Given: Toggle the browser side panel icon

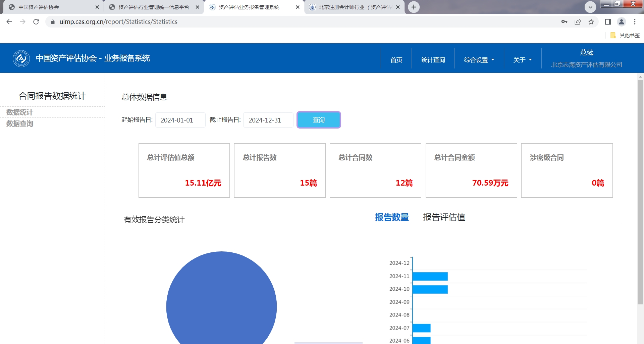Looking at the screenshot, I should pos(608,22).
